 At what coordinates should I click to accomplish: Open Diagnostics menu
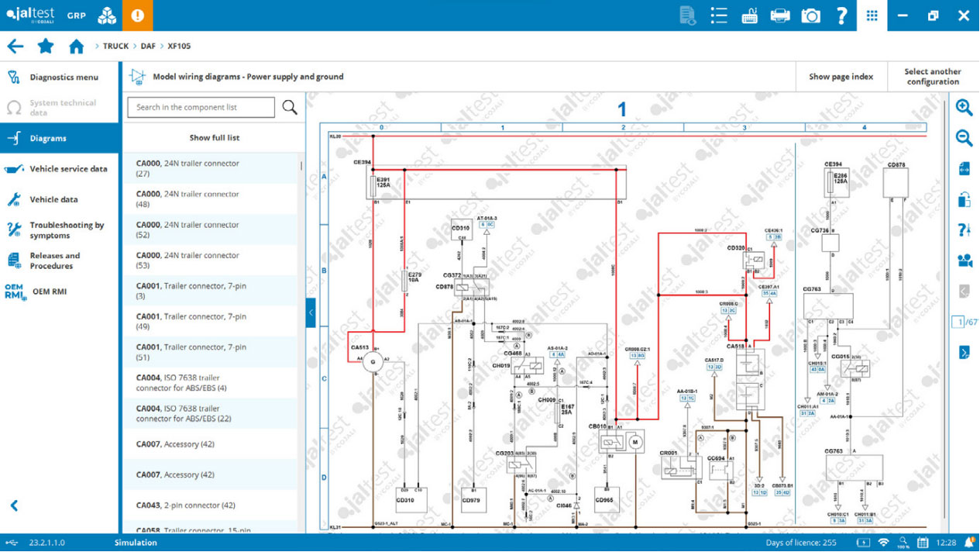60,78
